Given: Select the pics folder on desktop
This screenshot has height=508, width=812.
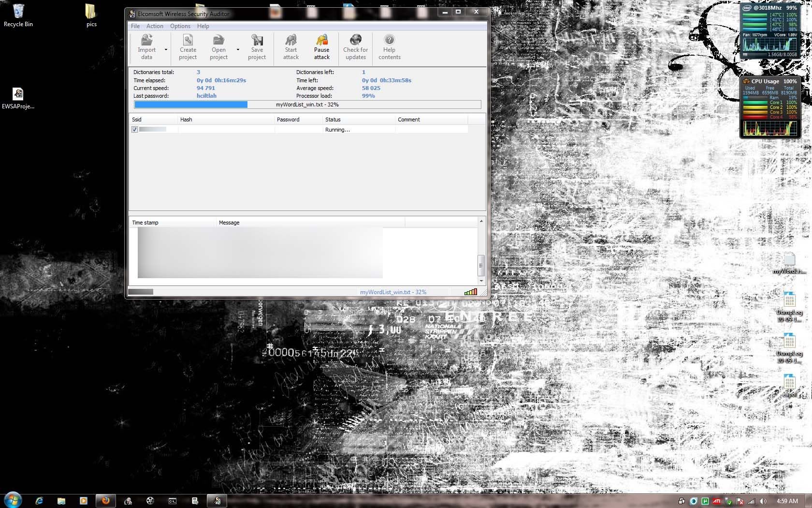Looking at the screenshot, I should tap(91, 15).
